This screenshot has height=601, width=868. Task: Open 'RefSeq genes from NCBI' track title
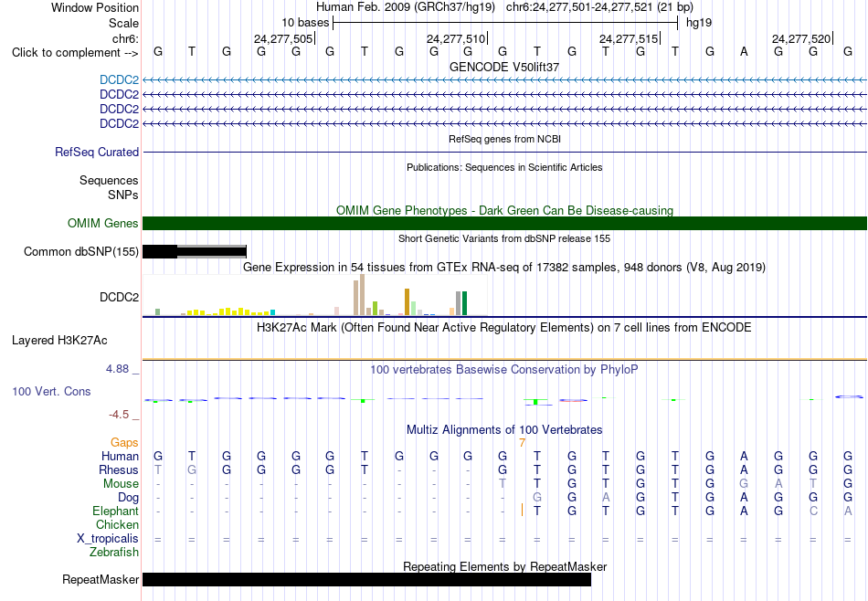[x=504, y=139]
